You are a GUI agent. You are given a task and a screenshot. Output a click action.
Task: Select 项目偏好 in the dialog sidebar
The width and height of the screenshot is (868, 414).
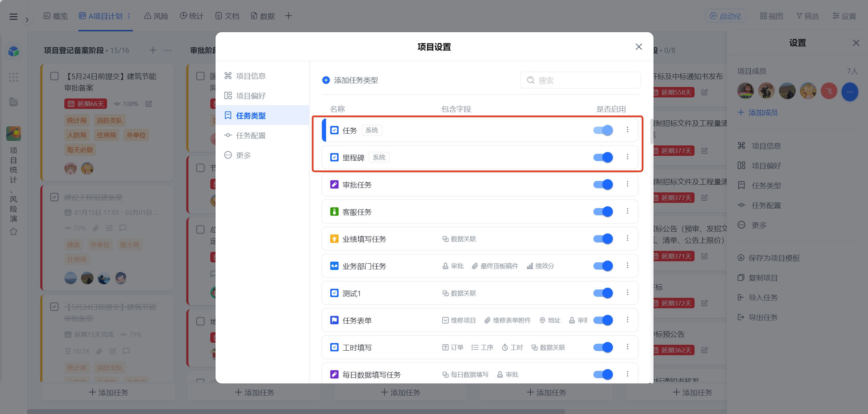262,96
